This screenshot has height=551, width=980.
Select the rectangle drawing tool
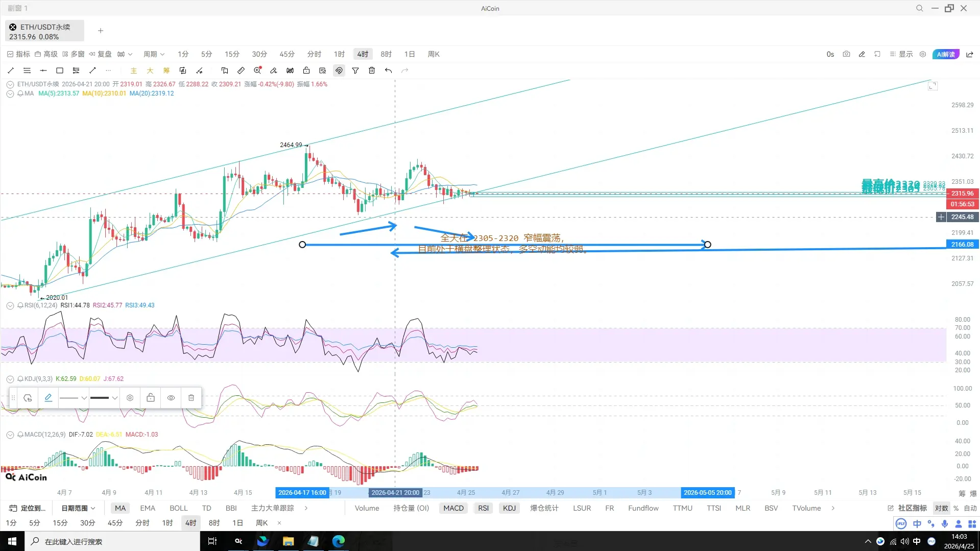(60, 70)
